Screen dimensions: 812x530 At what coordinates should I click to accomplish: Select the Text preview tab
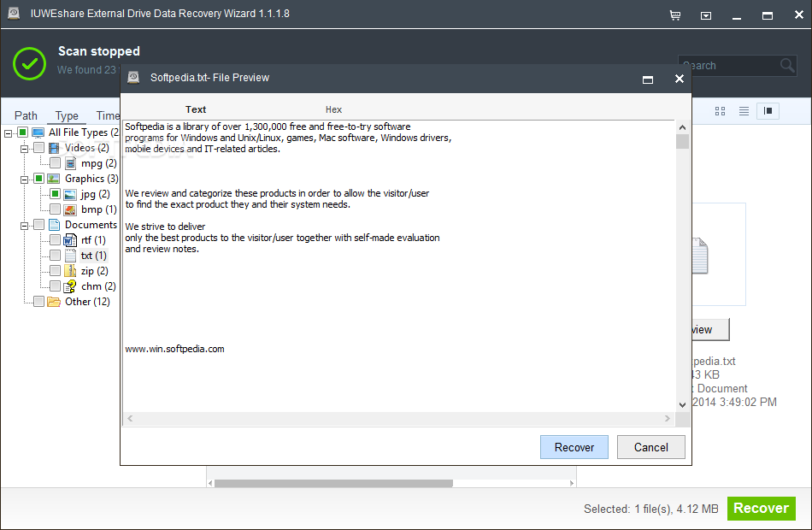pos(196,109)
